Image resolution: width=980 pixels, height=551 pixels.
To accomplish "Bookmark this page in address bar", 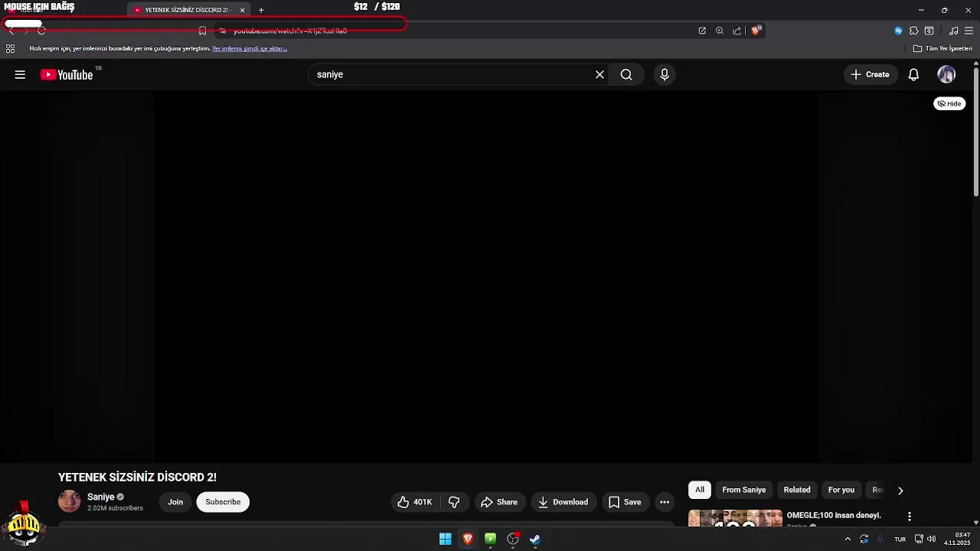I will [x=202, y=31].
